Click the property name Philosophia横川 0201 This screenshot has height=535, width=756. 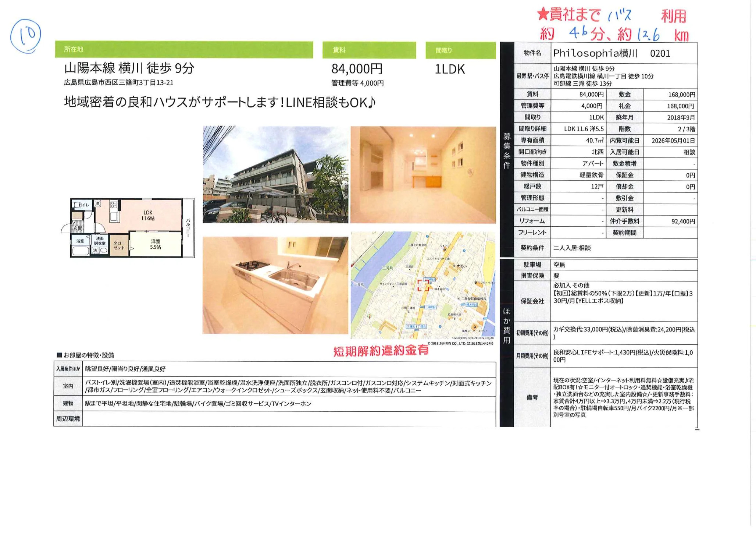tap(612, 53)
